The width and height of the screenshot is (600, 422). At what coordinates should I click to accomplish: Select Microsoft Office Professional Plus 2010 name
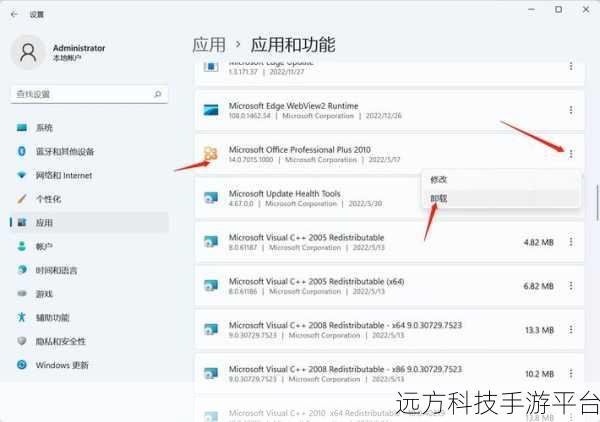pos(300,150)
